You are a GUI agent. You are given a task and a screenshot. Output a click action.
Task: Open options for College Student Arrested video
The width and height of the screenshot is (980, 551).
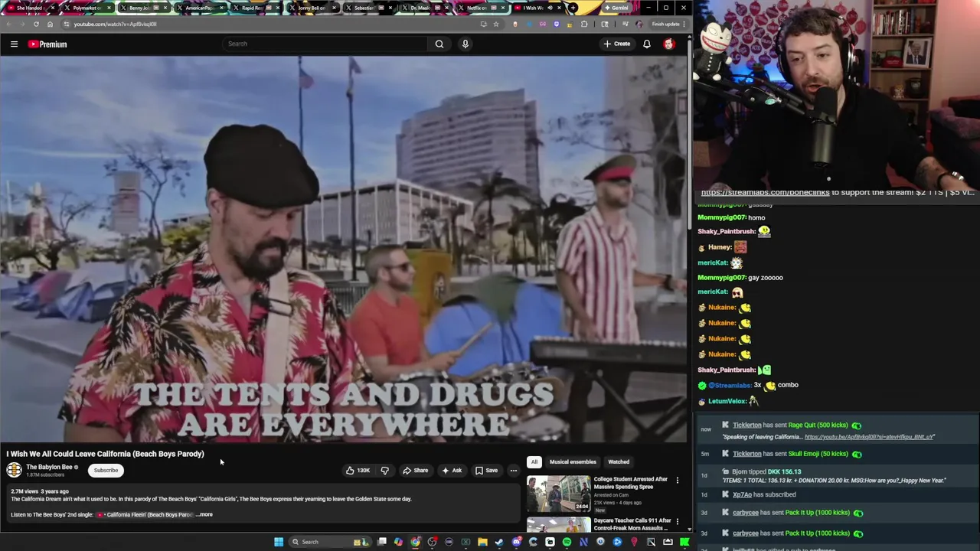point(677,481)
